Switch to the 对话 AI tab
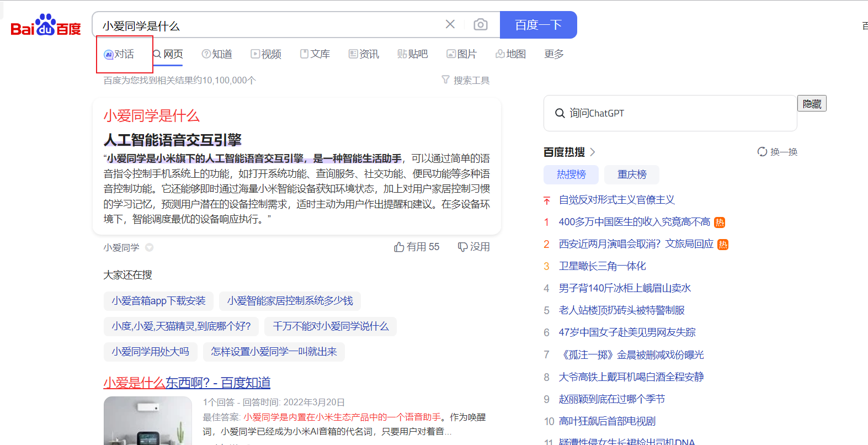This screenshot has height=445, width=868. tap(119, 54)
